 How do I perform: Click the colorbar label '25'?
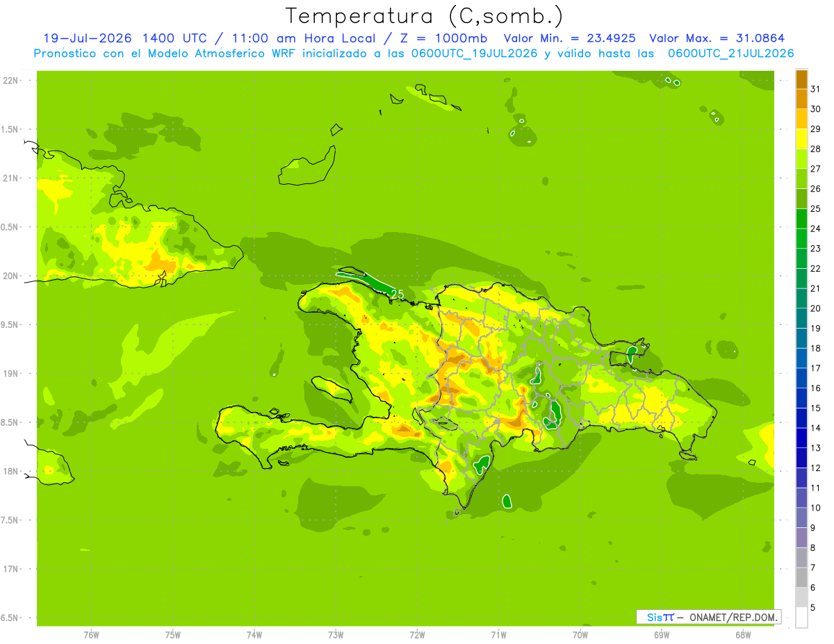pyautogui.click(x=816, y=208)
